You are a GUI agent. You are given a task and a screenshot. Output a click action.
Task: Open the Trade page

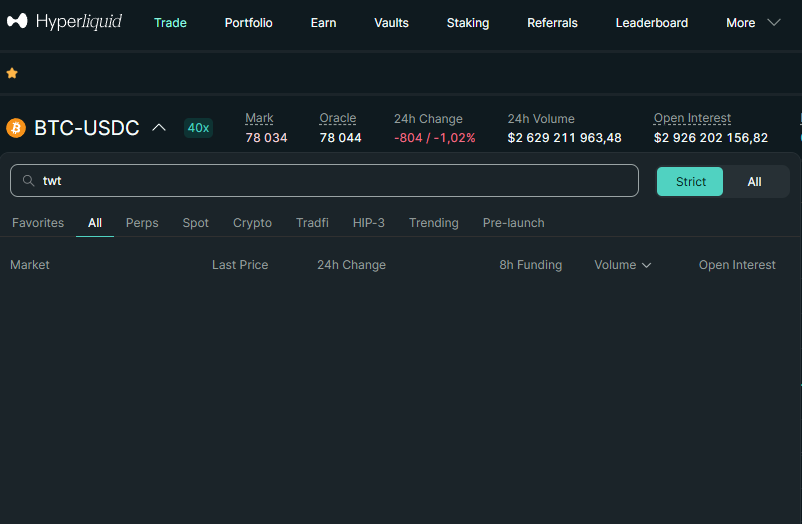pos(170,23)
